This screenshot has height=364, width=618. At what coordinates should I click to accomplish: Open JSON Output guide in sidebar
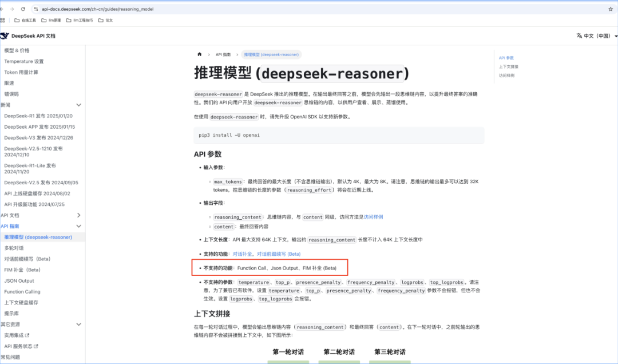tap(19, 281)
